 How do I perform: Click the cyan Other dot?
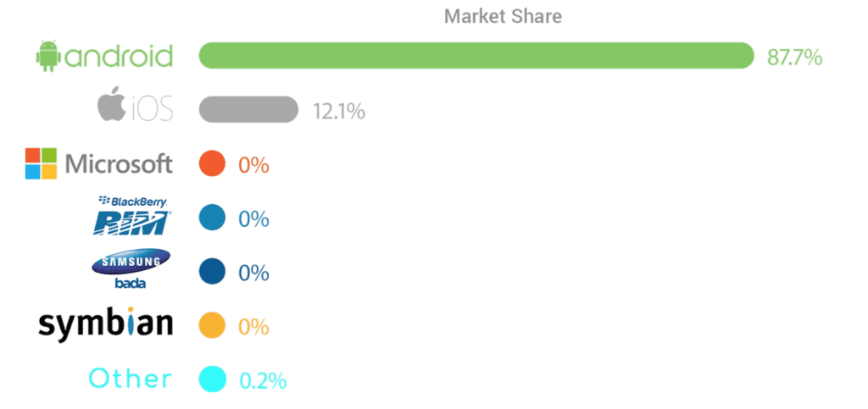tap(212, 379)
